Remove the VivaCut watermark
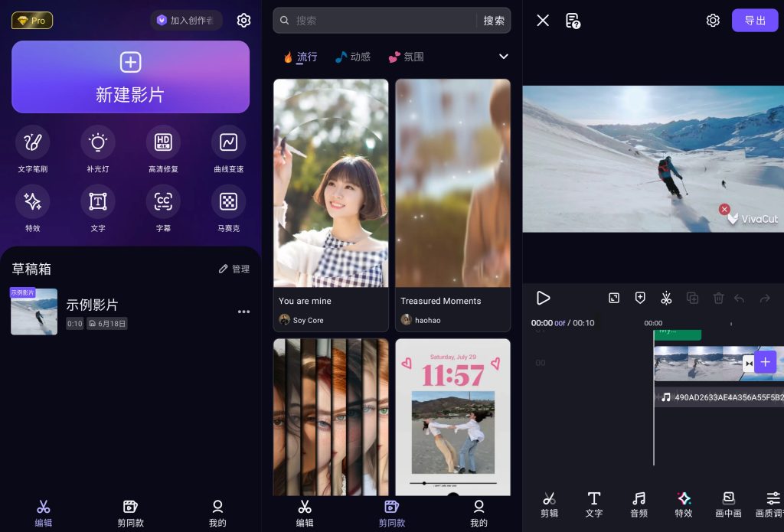 (x=724, y=210)
